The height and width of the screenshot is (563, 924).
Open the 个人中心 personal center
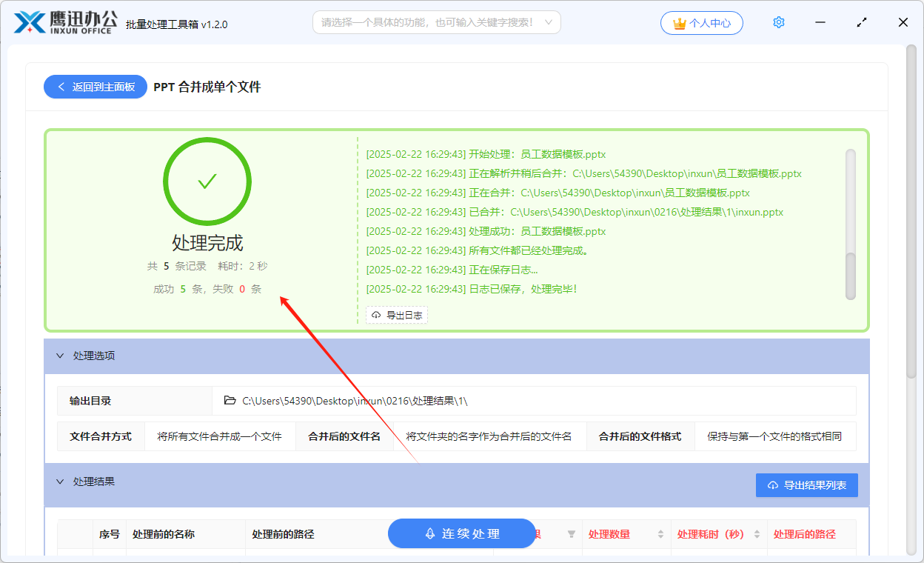click(702, 23)
